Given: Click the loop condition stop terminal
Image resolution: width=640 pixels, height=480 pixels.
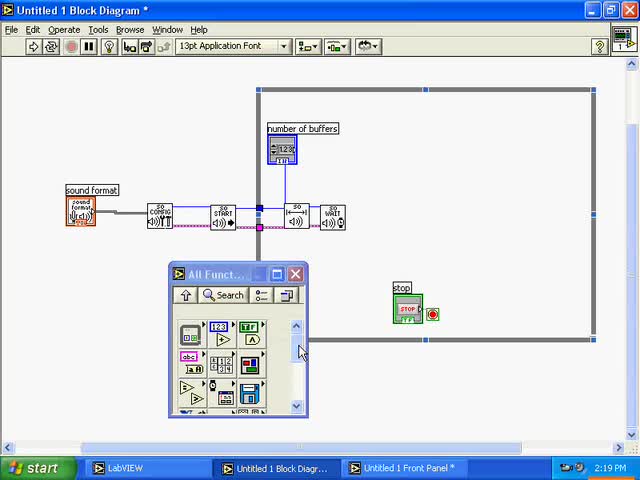Looking at the screenshot, I should 433,314.
